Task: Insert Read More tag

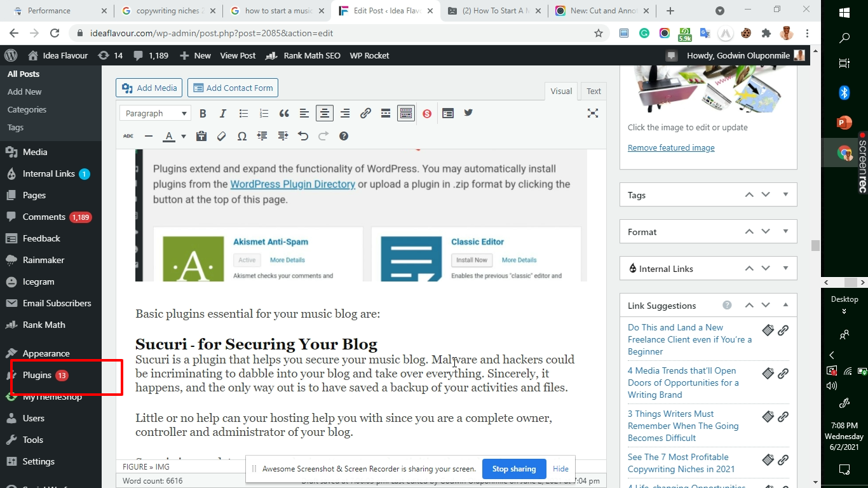Action: 386,113
